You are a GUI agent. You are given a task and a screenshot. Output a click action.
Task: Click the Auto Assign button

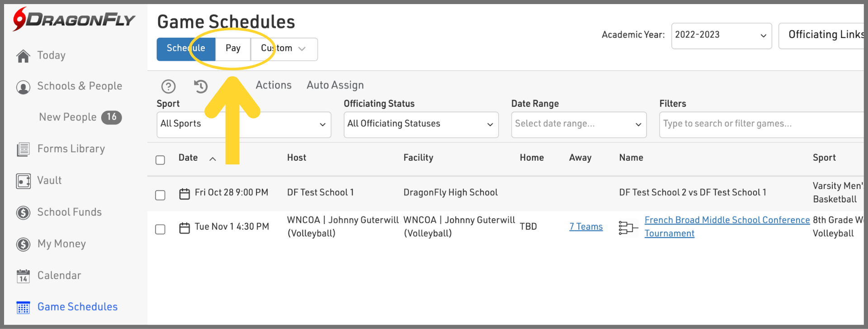[x=335, y=85]
